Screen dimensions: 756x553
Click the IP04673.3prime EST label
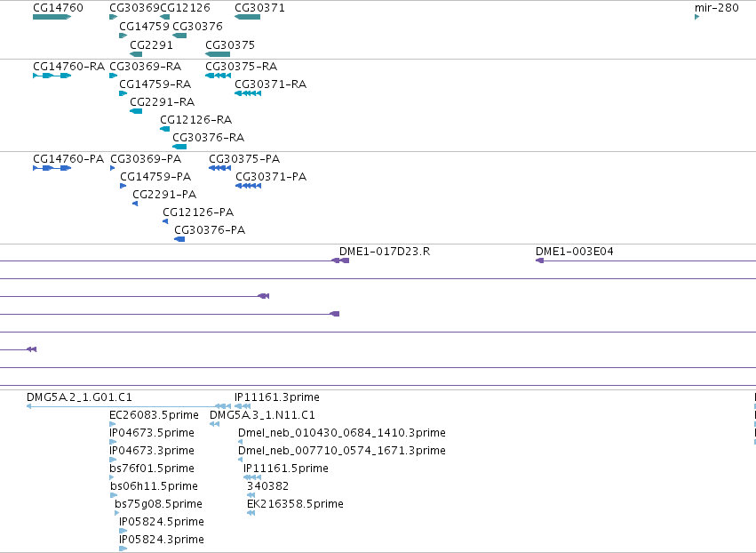pos(152,451)
